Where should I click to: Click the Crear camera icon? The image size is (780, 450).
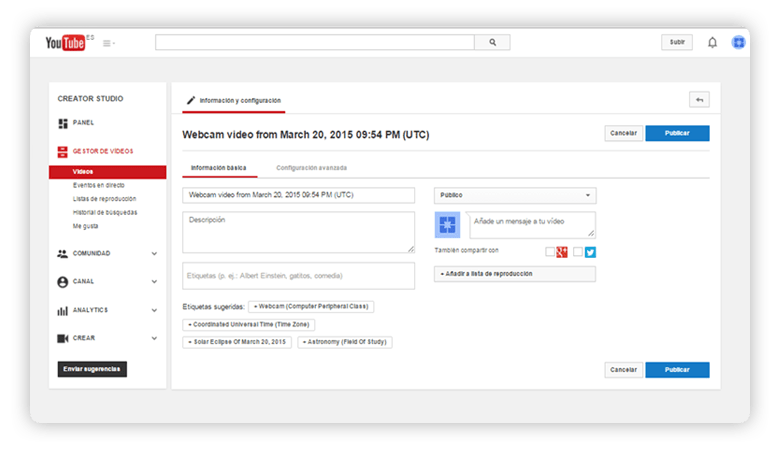tap(62, 339)
